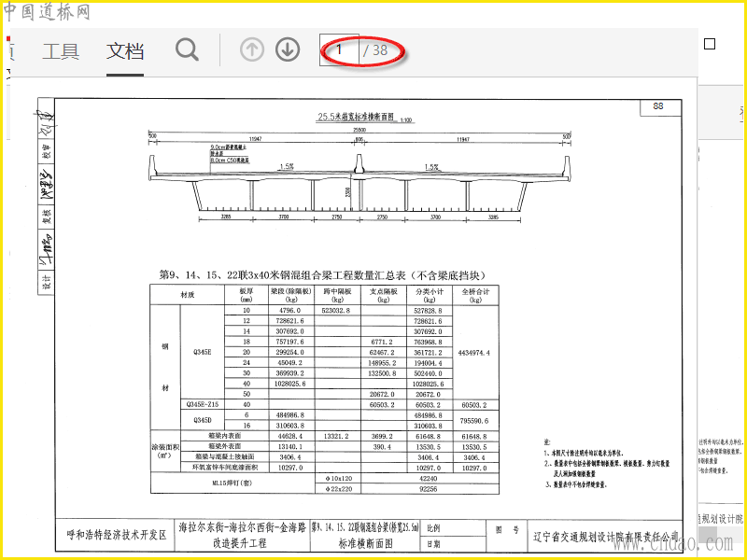Click the total page count "/ 38"

tap(375, 49)
